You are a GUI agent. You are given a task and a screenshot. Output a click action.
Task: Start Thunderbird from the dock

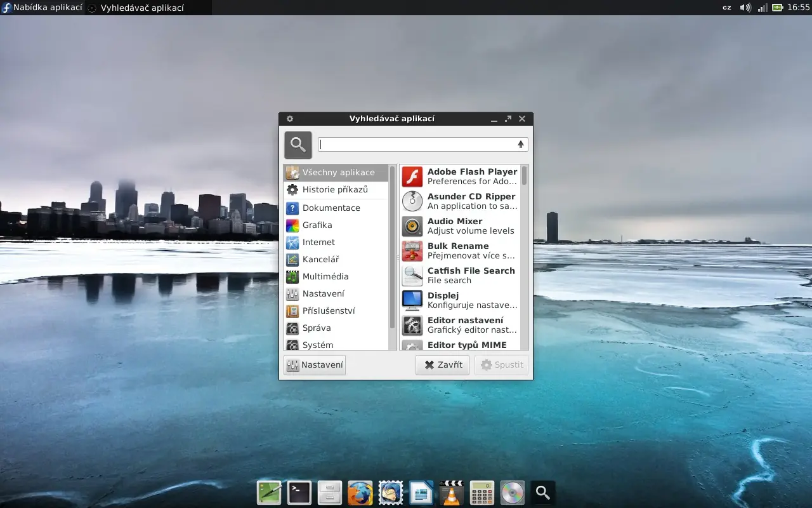(x=390, y=492)
